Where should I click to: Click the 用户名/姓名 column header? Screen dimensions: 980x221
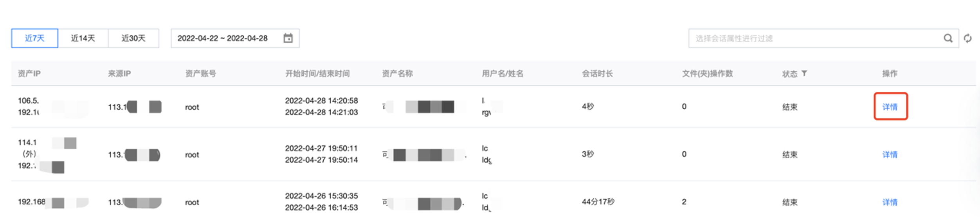(503, 73)
